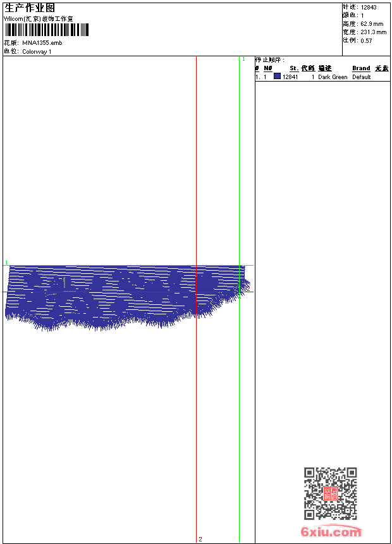
Task: Select the stitch count value 12843
Action: [x=369, y=8]
